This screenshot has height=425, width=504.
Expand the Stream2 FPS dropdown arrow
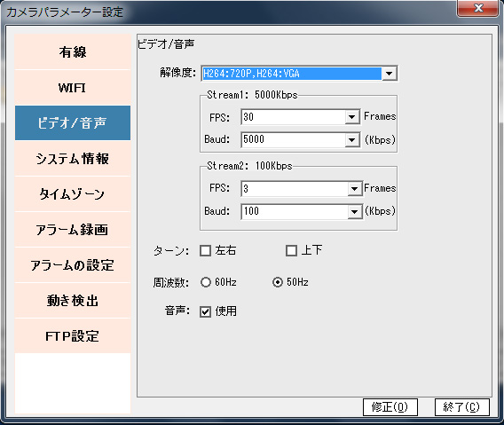pos(355,189)
